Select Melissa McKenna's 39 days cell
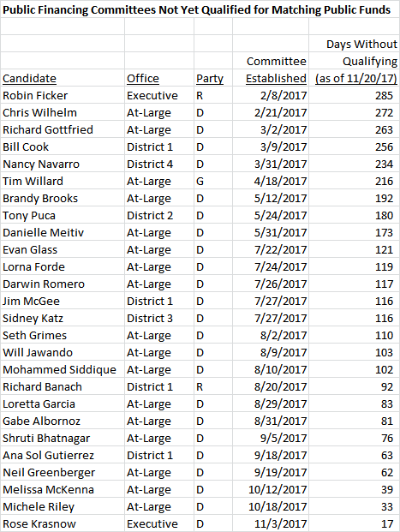400x532 pixels. pos(355,489)
